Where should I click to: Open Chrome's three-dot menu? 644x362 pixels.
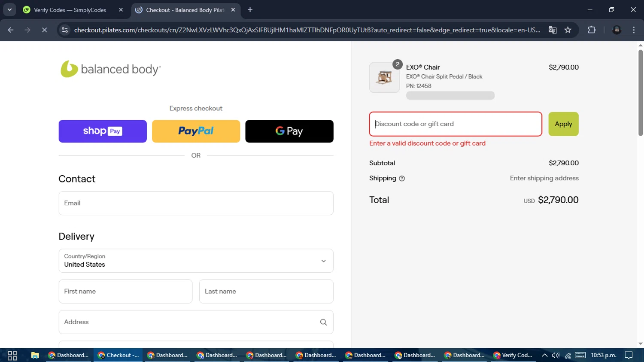634,30
